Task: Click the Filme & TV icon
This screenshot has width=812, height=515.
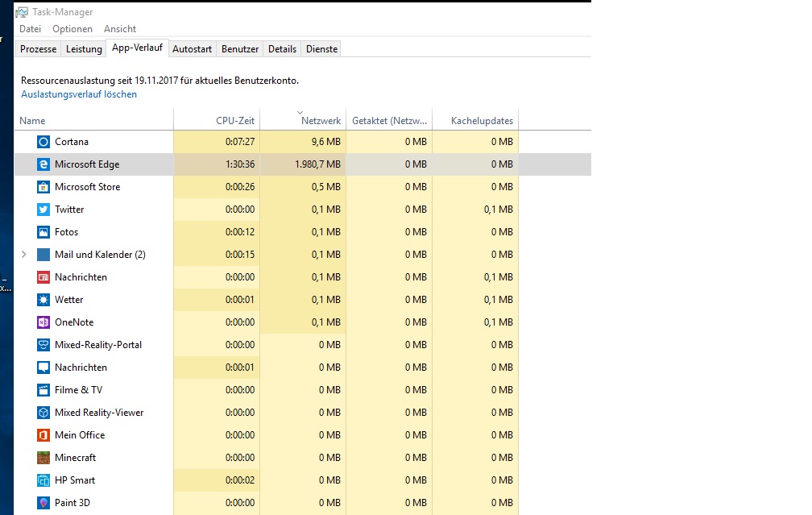Action: tap(43, 389)
